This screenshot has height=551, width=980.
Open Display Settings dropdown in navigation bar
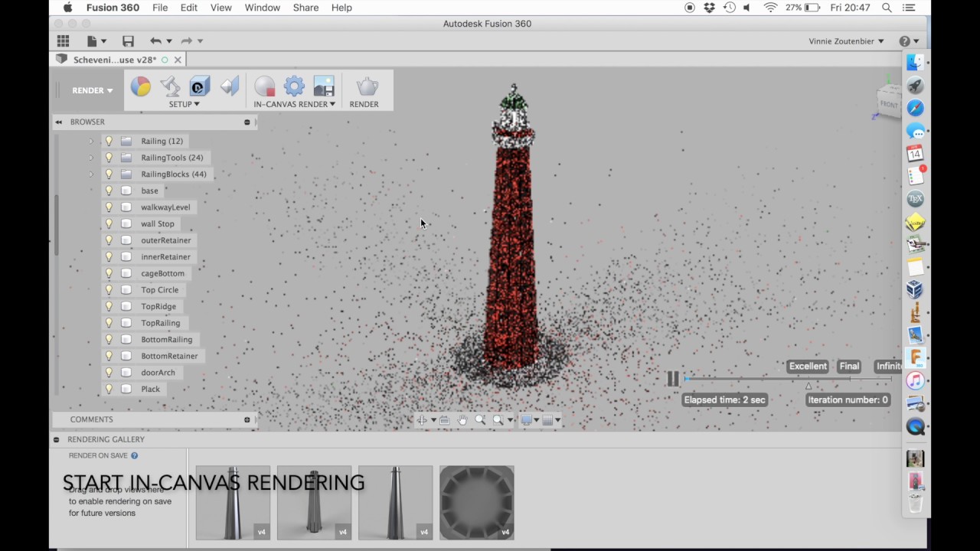(530, 419)
